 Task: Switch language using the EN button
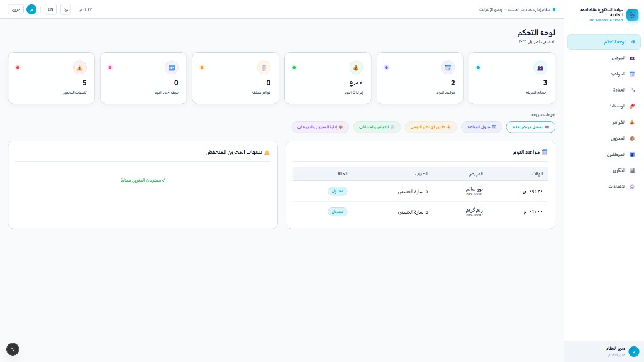tap(50, 9)
